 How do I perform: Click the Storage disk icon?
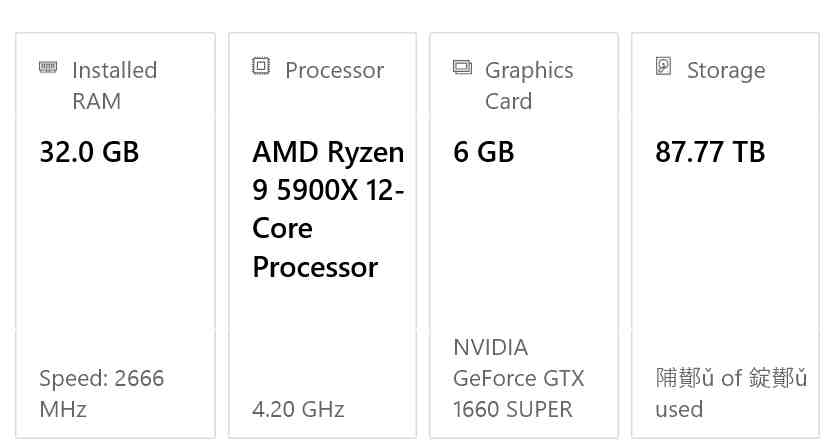tap(664, 66)
